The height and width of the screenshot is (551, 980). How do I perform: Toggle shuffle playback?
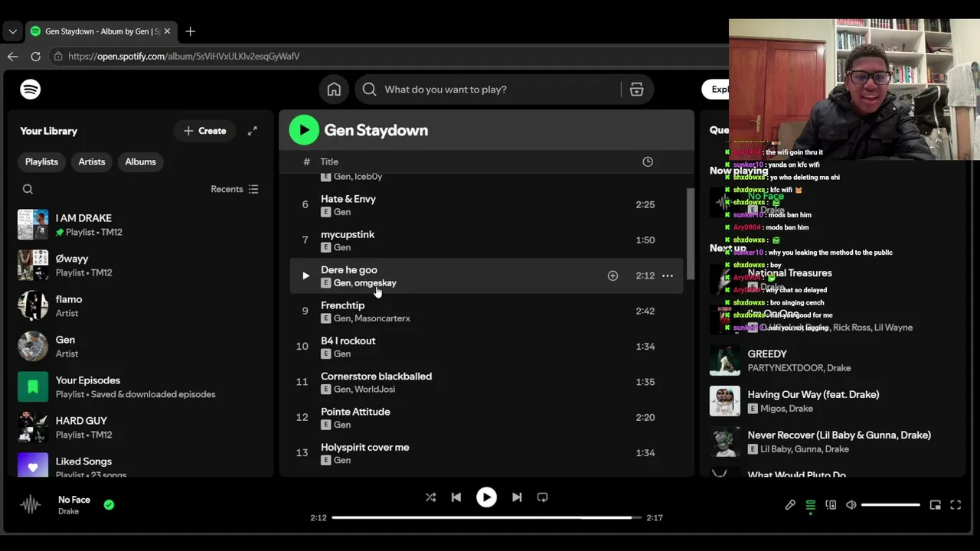[x=430, y=497]
